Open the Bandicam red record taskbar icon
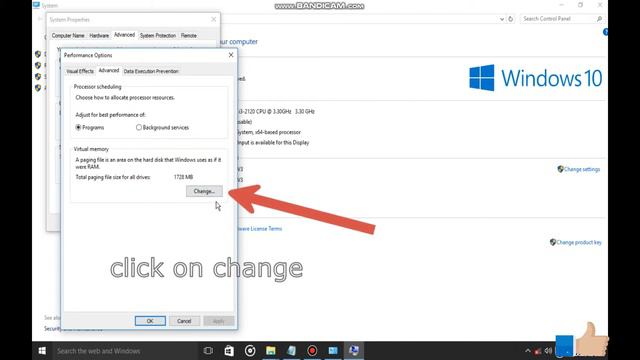The height and width of the screenshot is (360, 640). tap(312, 351)
